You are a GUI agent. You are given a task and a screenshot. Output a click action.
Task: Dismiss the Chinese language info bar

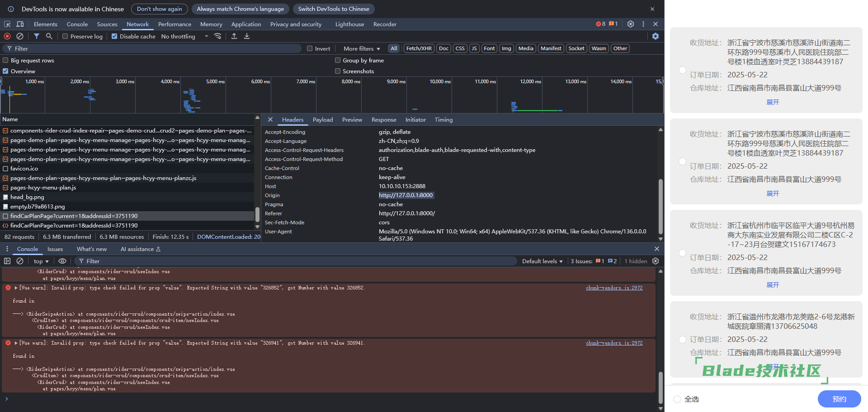coord(652,9)
